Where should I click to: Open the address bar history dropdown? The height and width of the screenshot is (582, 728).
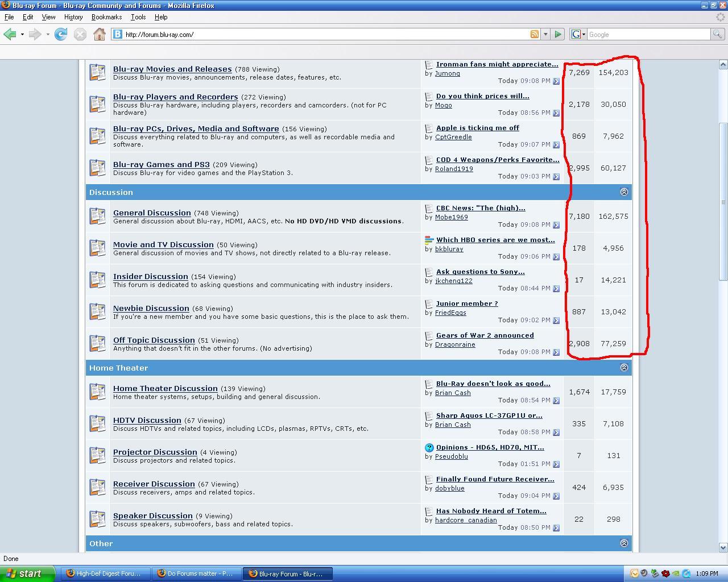click(x=545, y=34)
